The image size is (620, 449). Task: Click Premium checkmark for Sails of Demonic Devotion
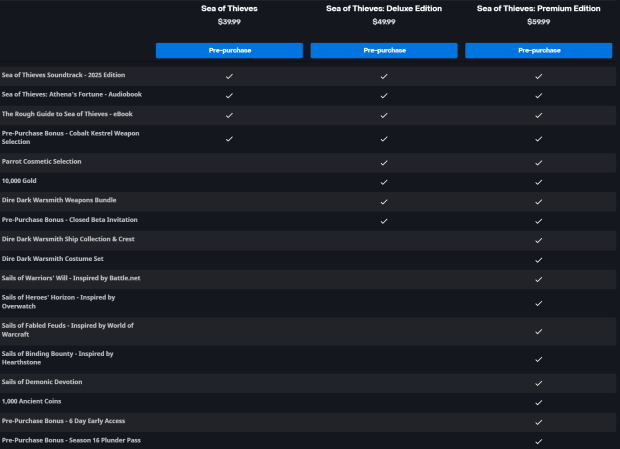point(539,383)
